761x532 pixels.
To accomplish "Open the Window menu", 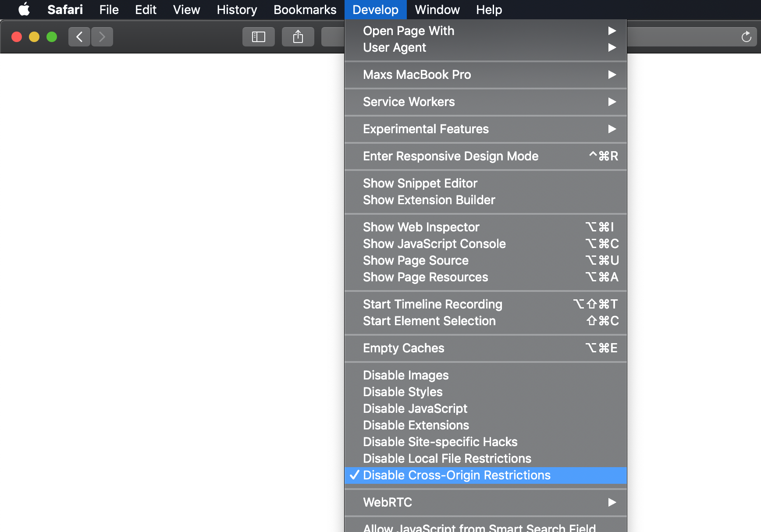I will [437, 9].
